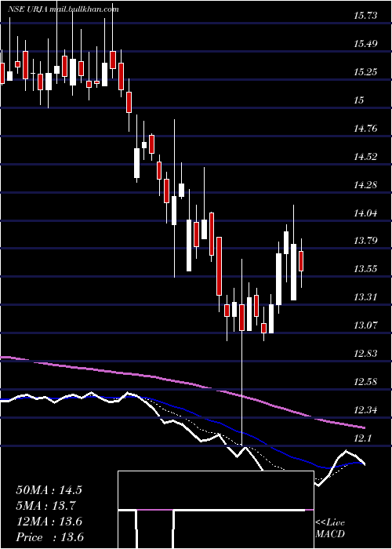Screen dimensions: 392x549
Task: Click the 14.52 price axis label
Action: point(365,157)
